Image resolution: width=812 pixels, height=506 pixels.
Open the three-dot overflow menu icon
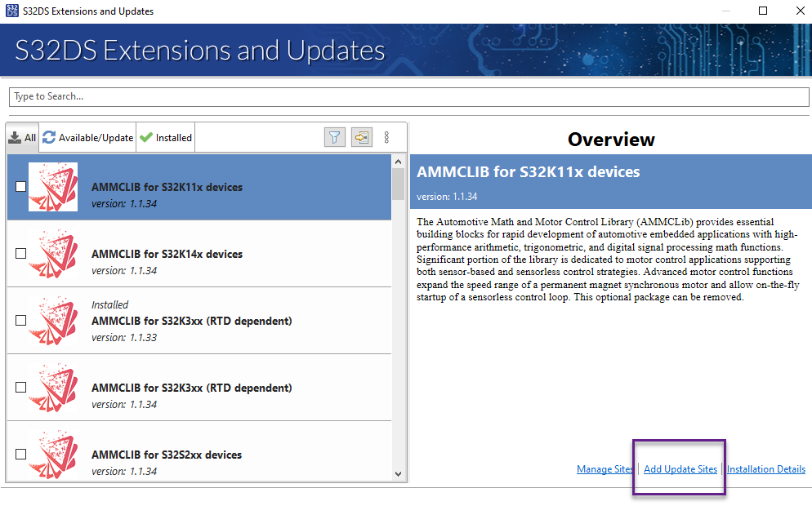tap(386, 136)
